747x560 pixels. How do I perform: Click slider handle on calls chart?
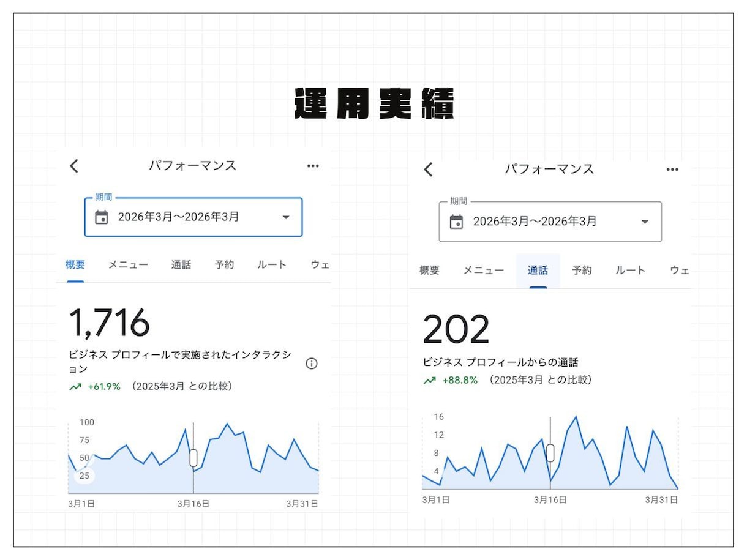[x=550, y=453]
